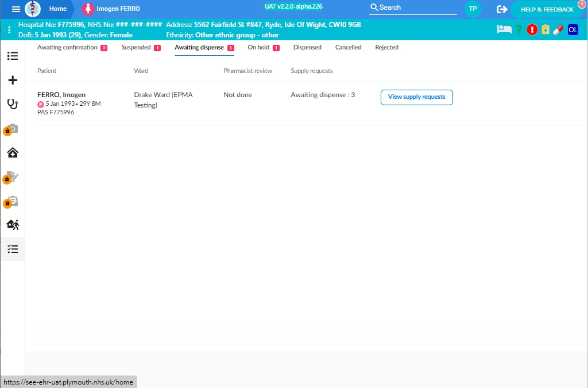This screenshot has height=388, width=588.
Task: Click the house with plus sidebar icon
Action: pyautogui.click(x=13, y=153)
